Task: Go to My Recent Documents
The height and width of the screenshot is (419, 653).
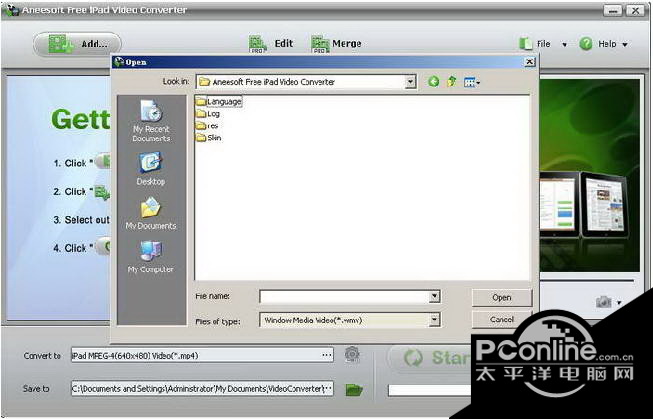Action: pos(151,121)
